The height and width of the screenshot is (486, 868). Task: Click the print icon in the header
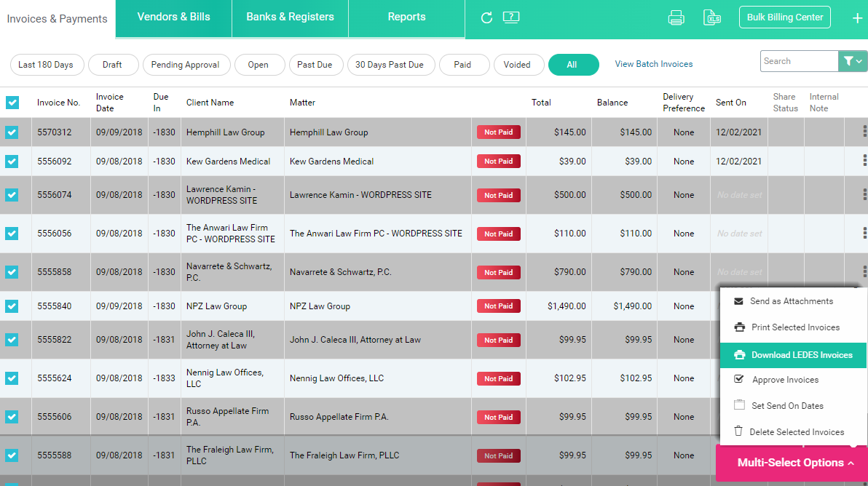(676, 17)
